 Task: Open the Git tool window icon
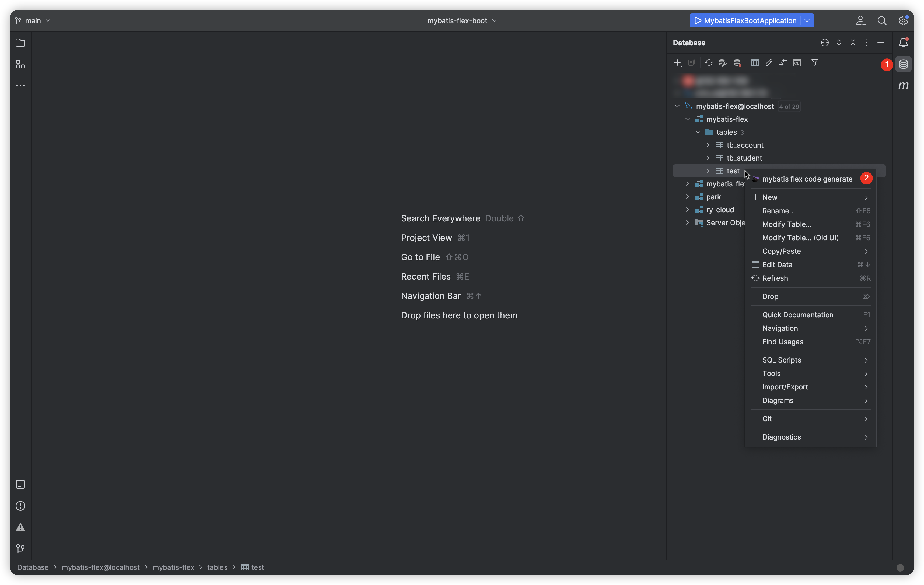(20, 549)
